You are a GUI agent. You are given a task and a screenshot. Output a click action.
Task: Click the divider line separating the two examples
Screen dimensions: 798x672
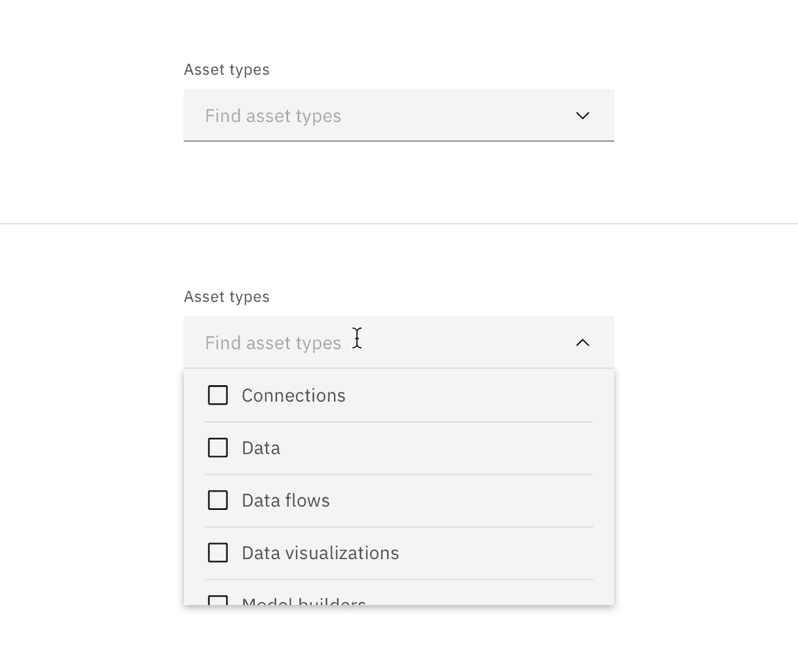[x=399, y=224]
